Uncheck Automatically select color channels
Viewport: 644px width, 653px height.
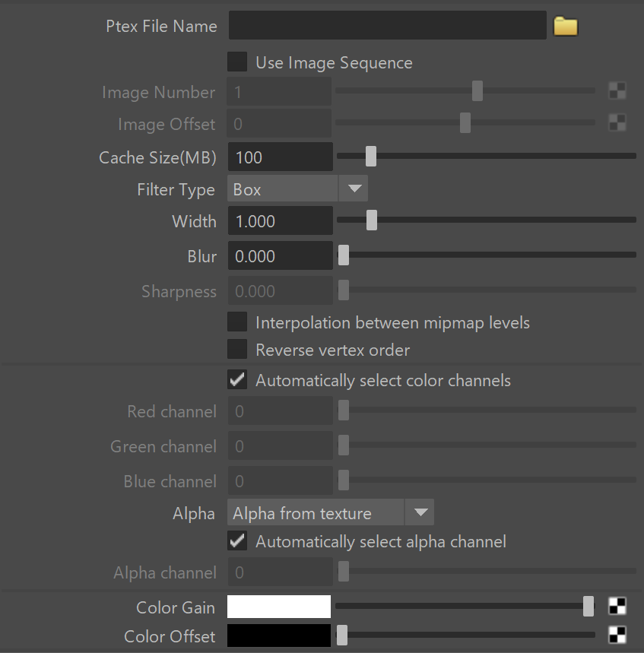(x=237, y=379)
